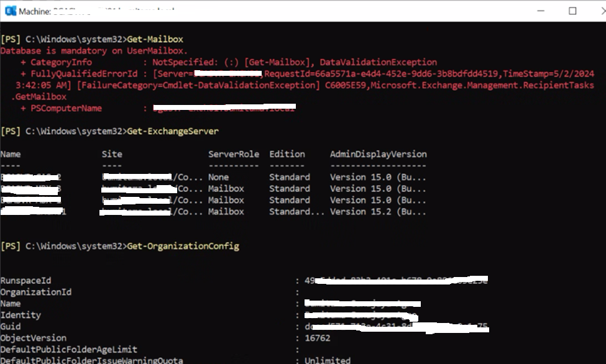Click the 'ObjectVersion' property name
606x364 pixels.
click(33, 338)
